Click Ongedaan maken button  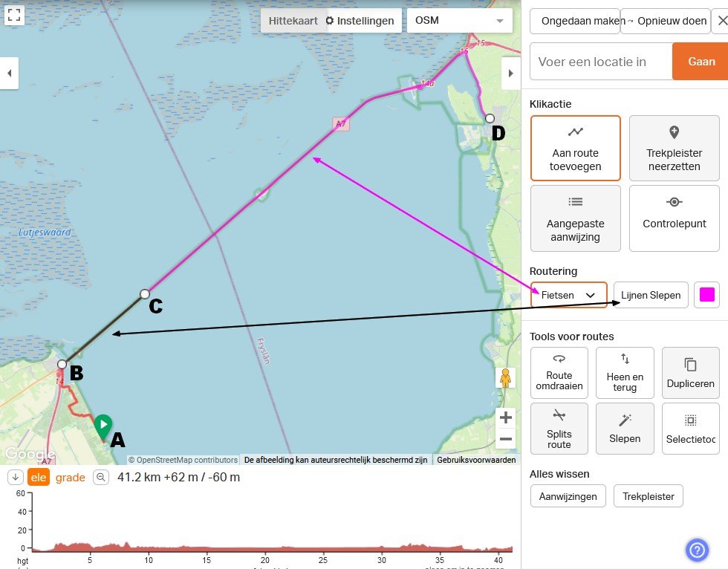click(x=574, y=21)
